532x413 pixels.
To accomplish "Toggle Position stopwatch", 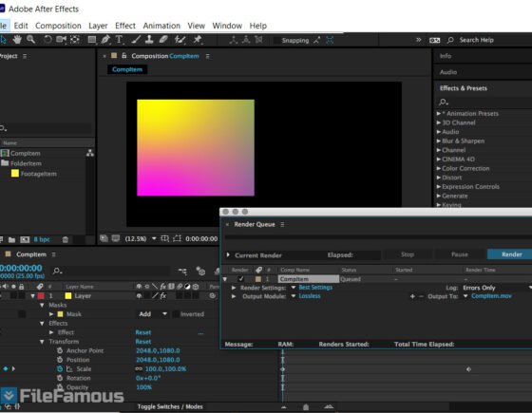I will pos(60,360).
